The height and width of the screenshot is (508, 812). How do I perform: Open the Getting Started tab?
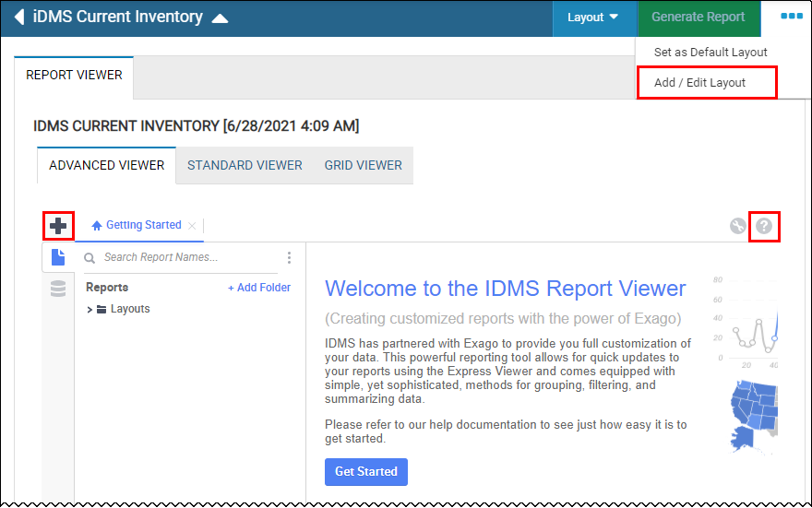click(143, 225)
